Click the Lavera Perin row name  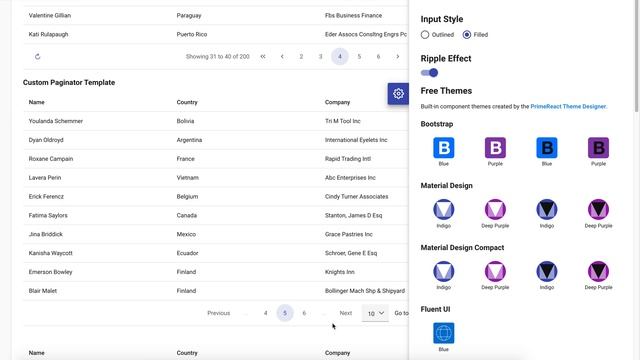point(45,178)
